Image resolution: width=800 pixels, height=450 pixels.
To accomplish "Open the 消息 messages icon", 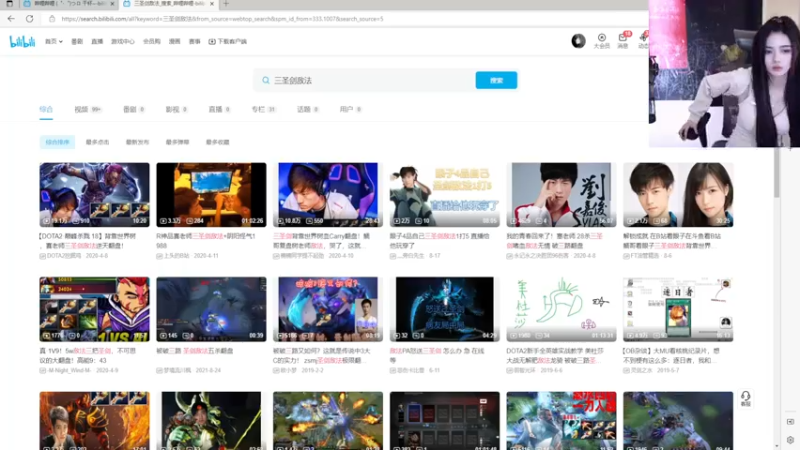I will click(623, 41).
